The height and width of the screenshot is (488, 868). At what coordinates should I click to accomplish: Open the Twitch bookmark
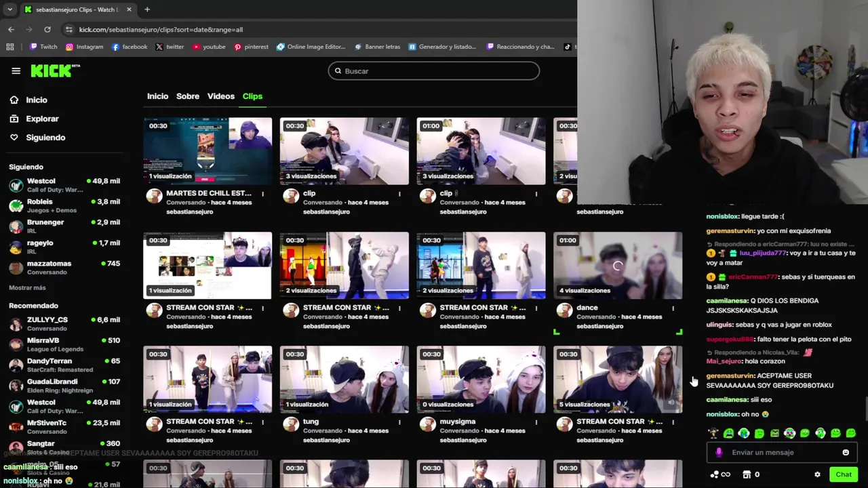(x=43, y=47)
